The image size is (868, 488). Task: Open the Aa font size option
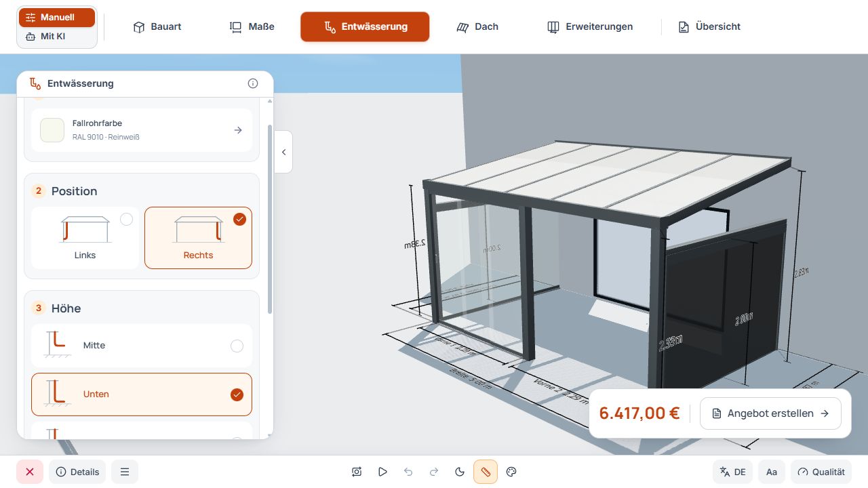pos(772,472)
